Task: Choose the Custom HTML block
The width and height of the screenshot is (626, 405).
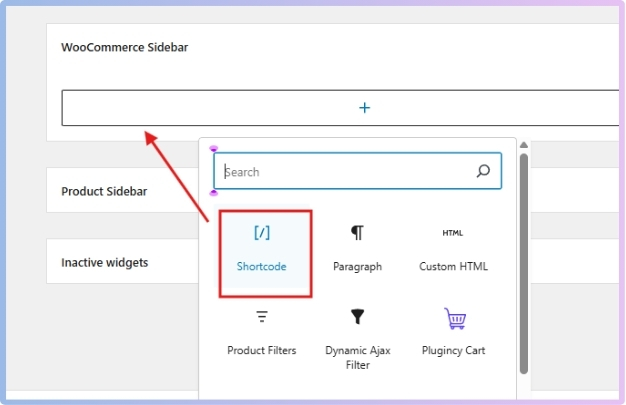Action: (x=453, y=250)
